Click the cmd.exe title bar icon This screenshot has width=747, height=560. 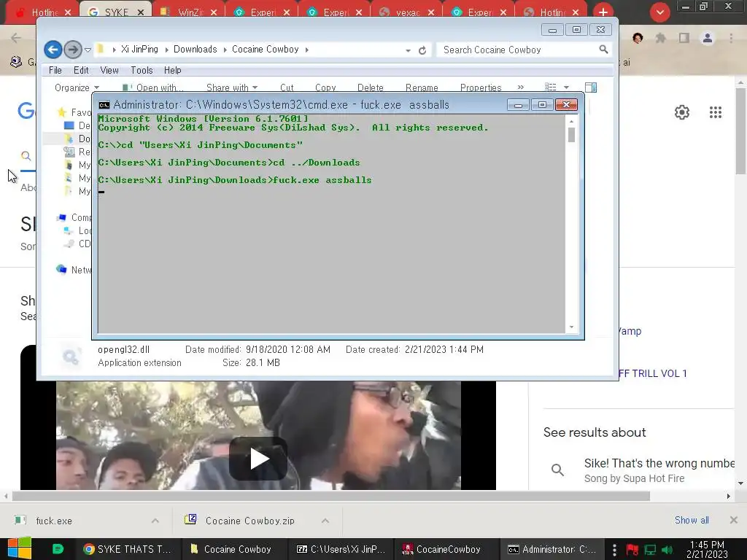tap(104, 105)
